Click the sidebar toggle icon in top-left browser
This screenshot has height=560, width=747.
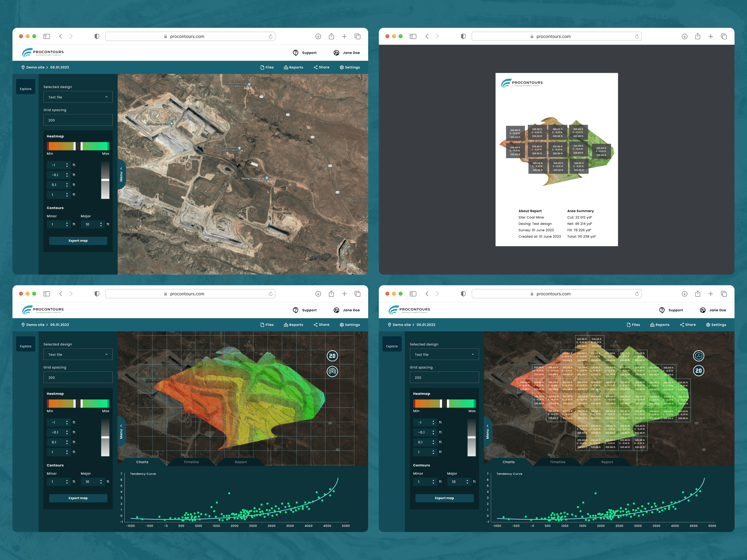[47, 36]
